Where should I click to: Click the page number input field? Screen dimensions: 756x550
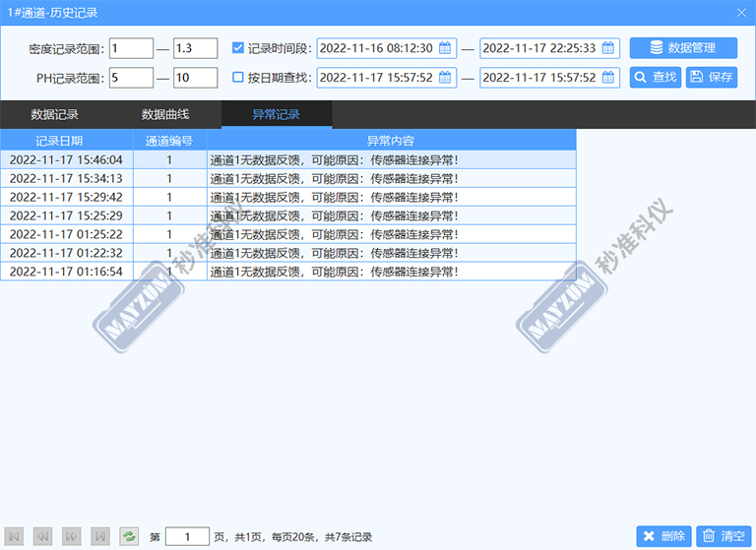click(x=187, y=536)
